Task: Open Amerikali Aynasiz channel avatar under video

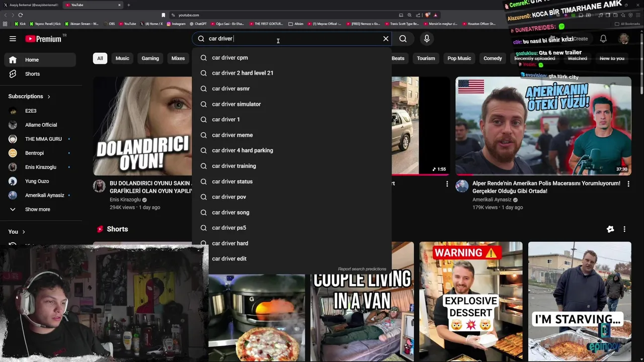Action: point(462,187)
